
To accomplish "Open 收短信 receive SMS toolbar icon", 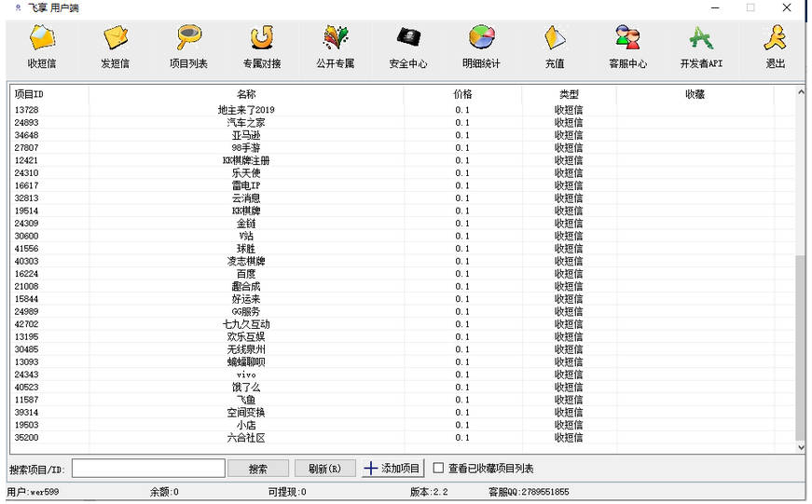I will tap(42, 47).
